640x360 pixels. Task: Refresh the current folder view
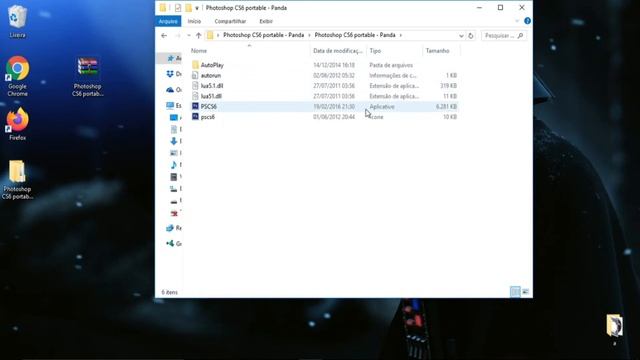[x=471, y=36]
